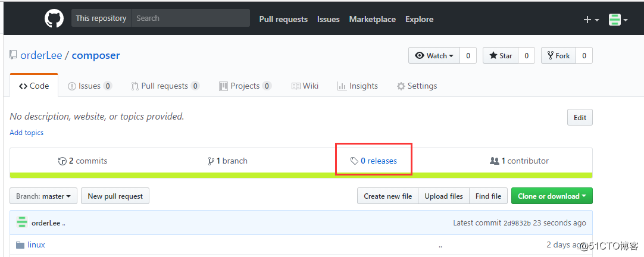Focus the Search input field
The width and height of the screenshot is (644, 257).
[x=190, y=18]
